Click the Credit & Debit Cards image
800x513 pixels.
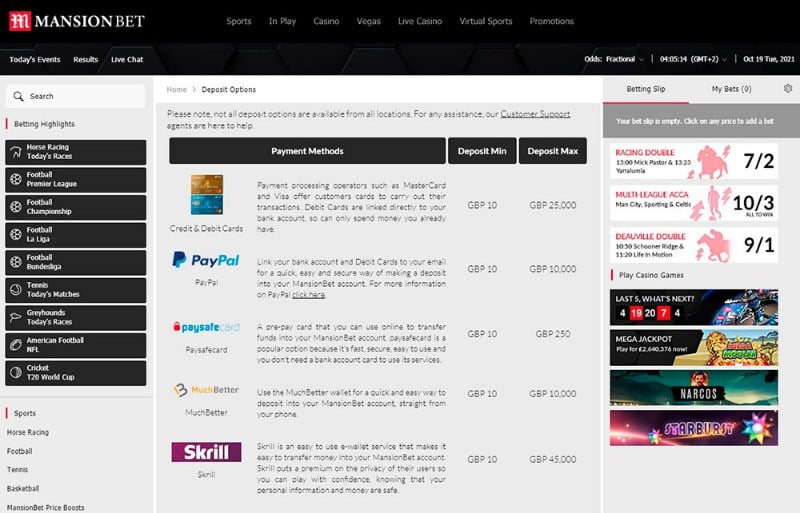coord(207,194)
